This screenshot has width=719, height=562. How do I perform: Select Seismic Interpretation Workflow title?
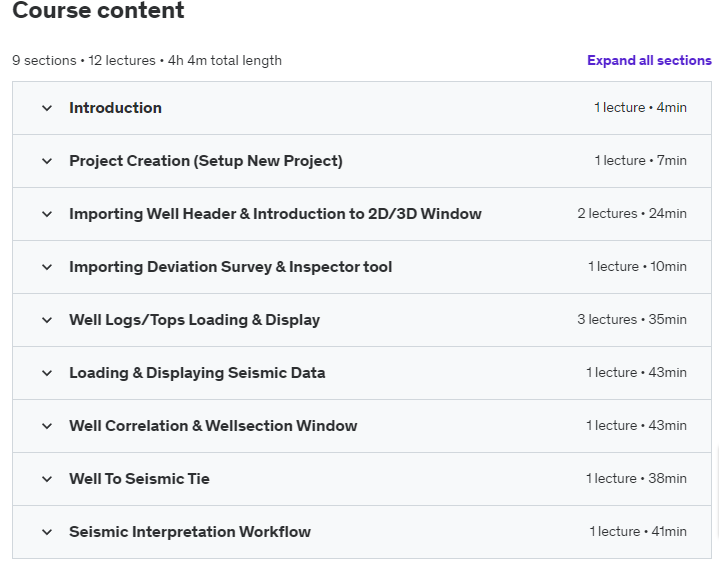point(190,532)
